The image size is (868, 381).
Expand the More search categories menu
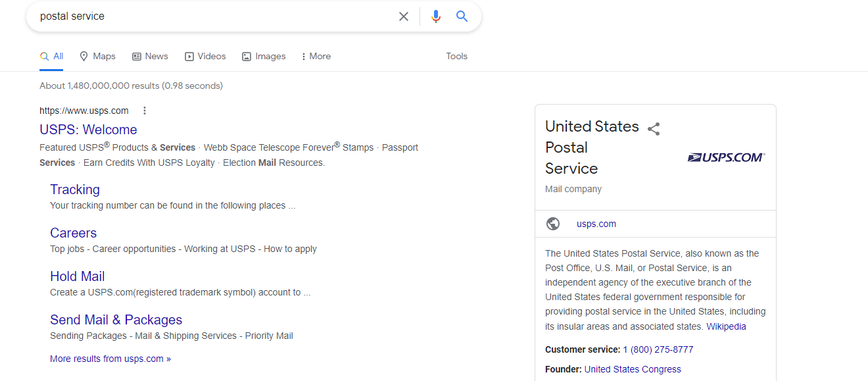(316, 57)
